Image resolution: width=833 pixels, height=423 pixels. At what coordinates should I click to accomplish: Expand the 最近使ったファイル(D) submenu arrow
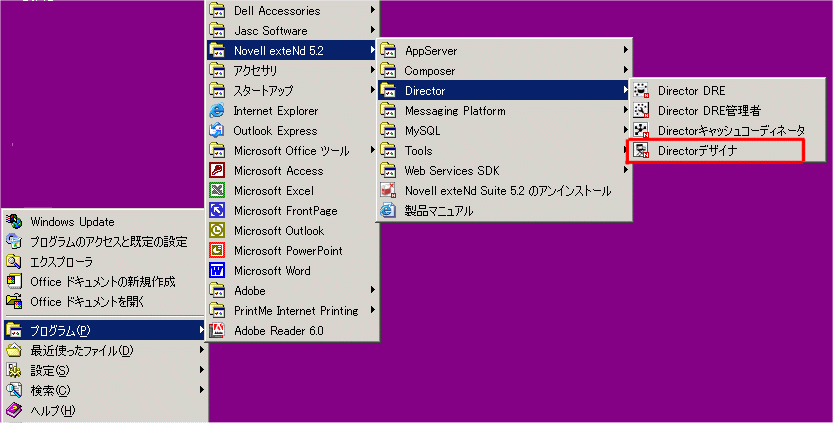201,350
